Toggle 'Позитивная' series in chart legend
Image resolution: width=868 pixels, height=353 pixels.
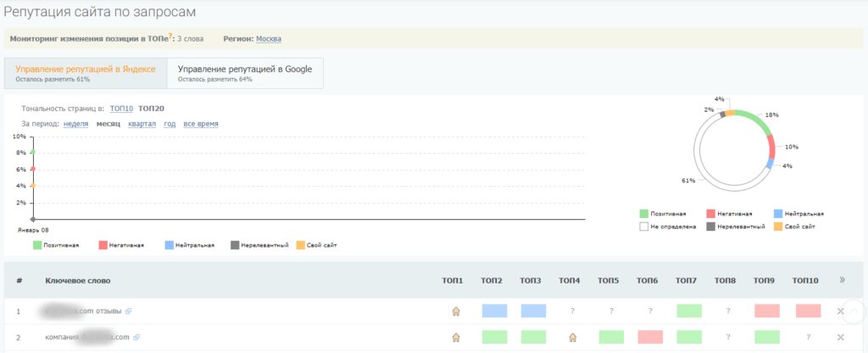click(x=56, y=245)
